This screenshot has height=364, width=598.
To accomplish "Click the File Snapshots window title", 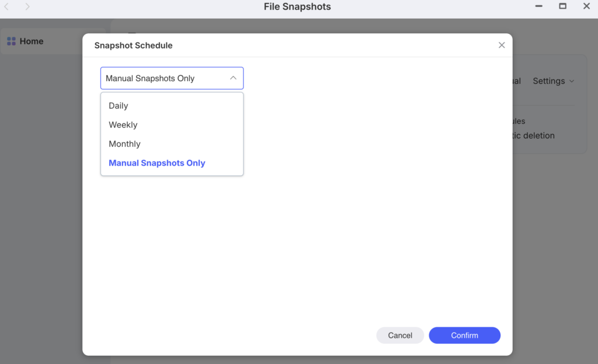I will 297,7.
